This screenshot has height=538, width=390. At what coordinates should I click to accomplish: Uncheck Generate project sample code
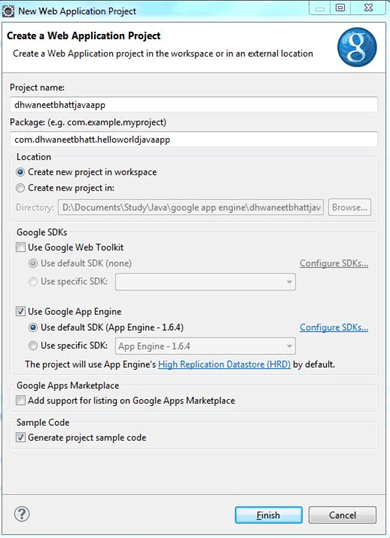pos(21,437)
